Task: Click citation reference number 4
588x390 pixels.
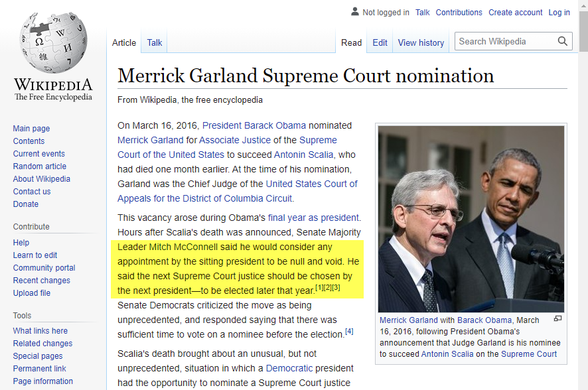Action: (x=349, y=331)
